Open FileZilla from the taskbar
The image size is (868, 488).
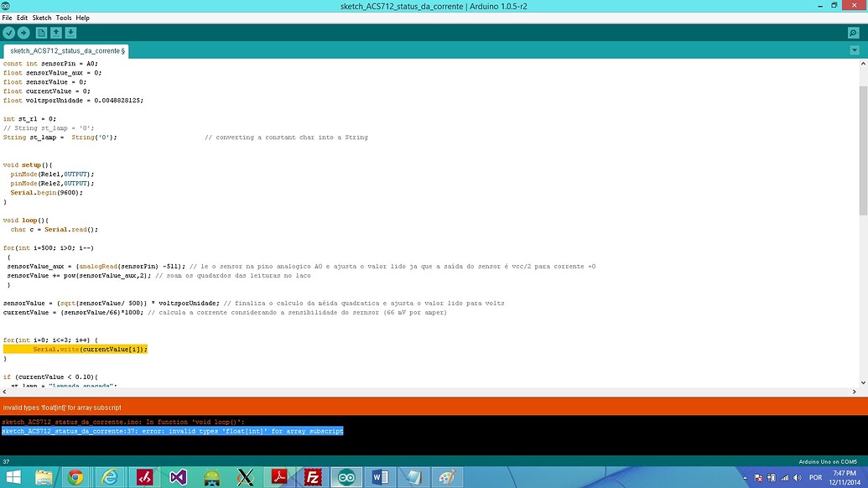[312, 476]
